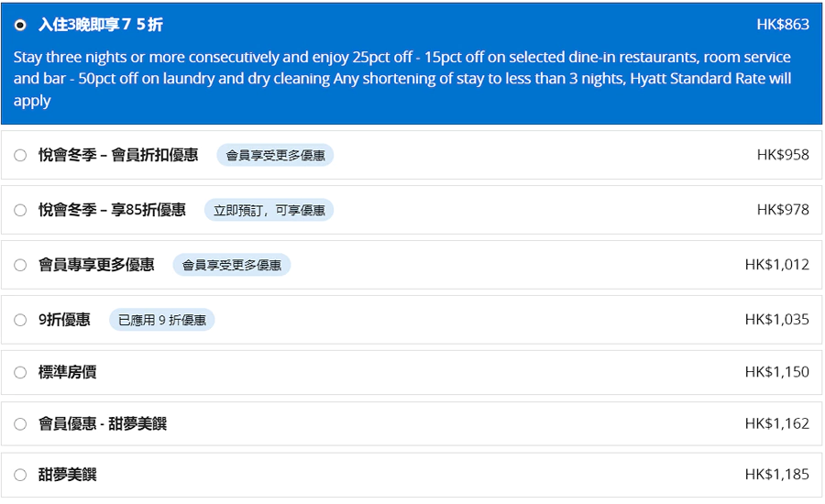Viewport: 825px width, 504px height.
Task: Click the HK$1,185 price
Action: click(x=776, y=475)
